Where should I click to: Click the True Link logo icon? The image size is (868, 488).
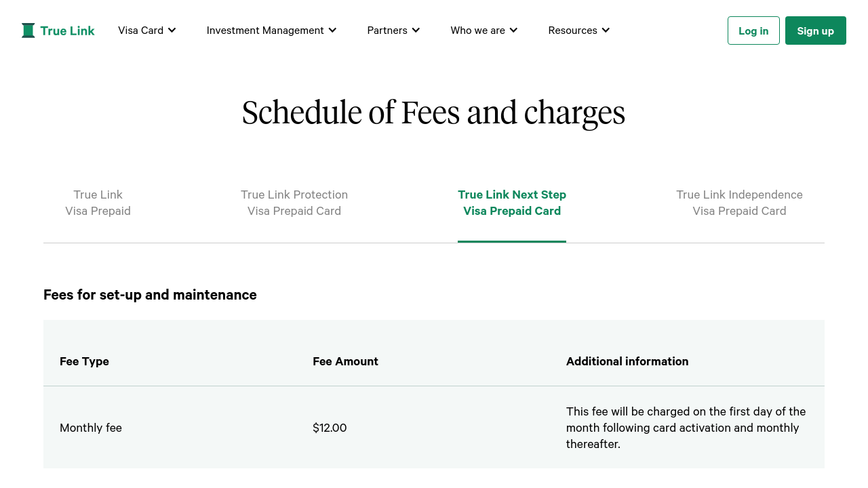[x=28, y=30]
